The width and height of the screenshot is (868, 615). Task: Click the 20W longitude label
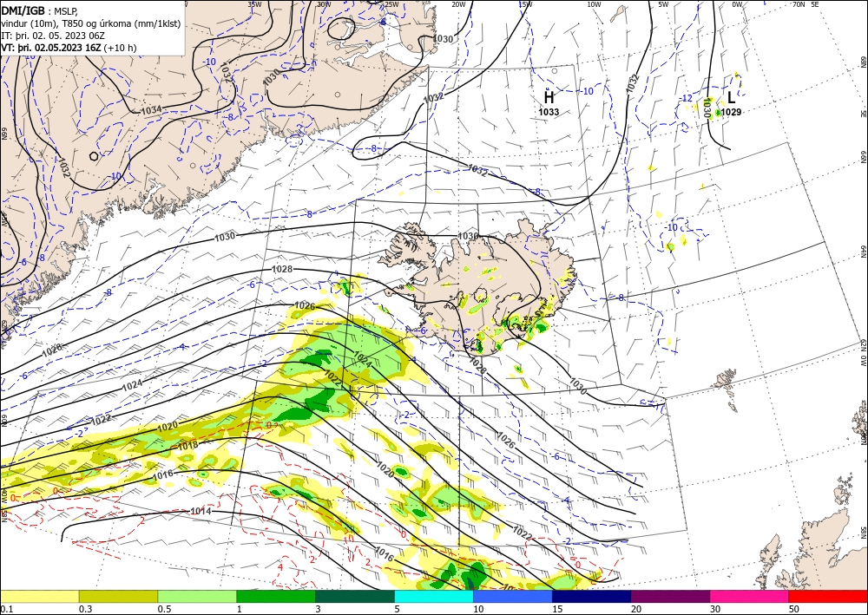pos(458,3)
